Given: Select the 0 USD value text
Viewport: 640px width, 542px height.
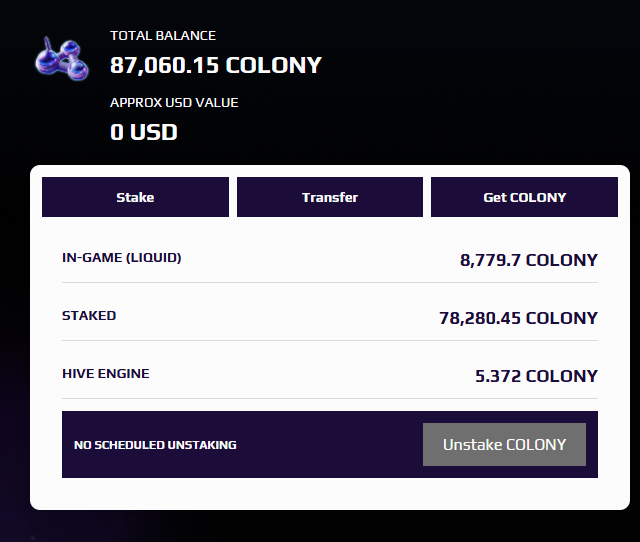Looking at the screenshot, I should (144, 132).
